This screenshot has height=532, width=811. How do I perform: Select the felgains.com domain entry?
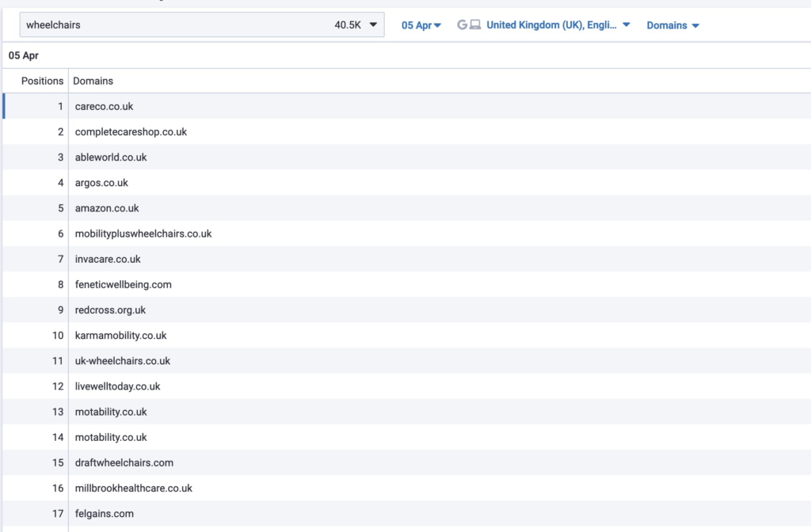104,513
